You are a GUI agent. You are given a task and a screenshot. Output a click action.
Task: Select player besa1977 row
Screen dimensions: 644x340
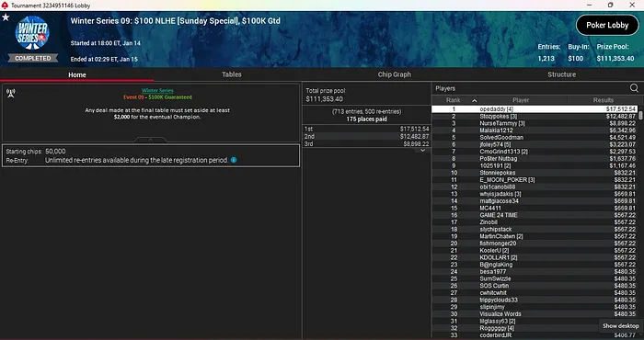click(x=535, y=271)
